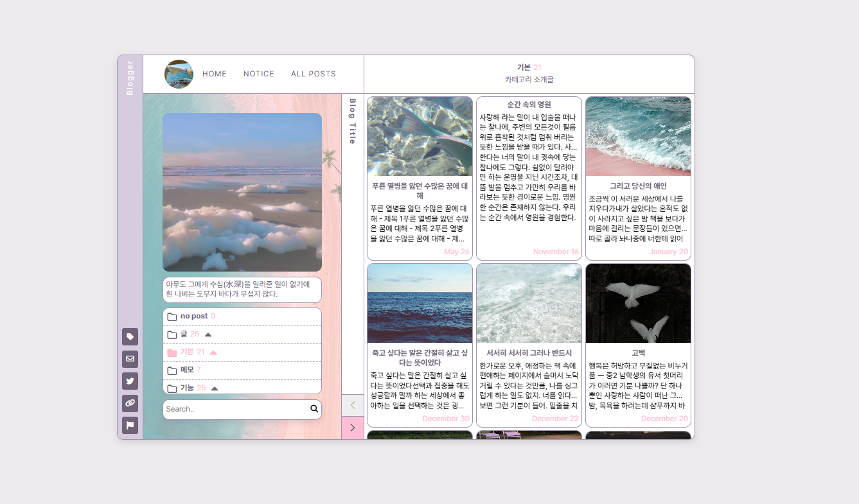Click the circular blog profile avatar
859x504 pixels.
click(179, 74)
